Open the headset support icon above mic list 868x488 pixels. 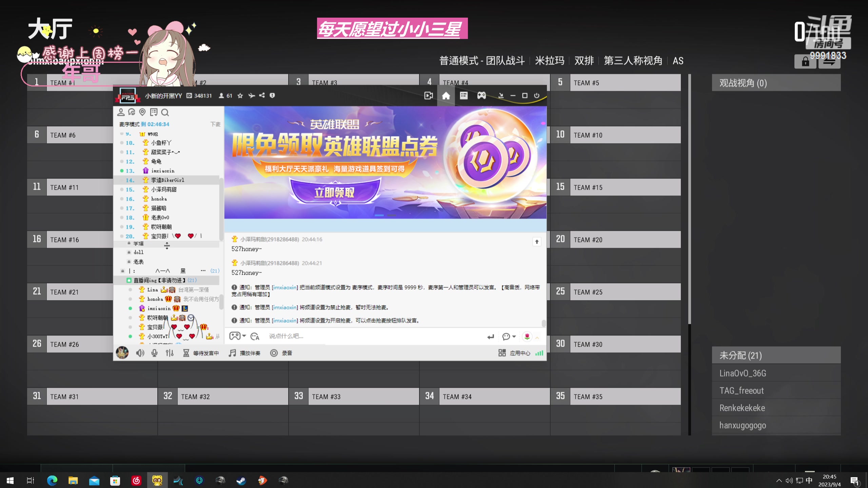pyautogui.click(x=132, y=112)
